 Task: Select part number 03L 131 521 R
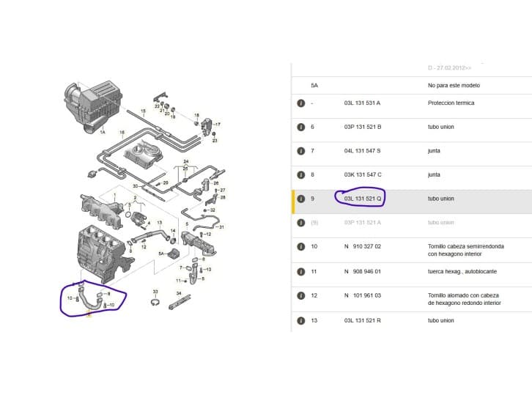362,320
